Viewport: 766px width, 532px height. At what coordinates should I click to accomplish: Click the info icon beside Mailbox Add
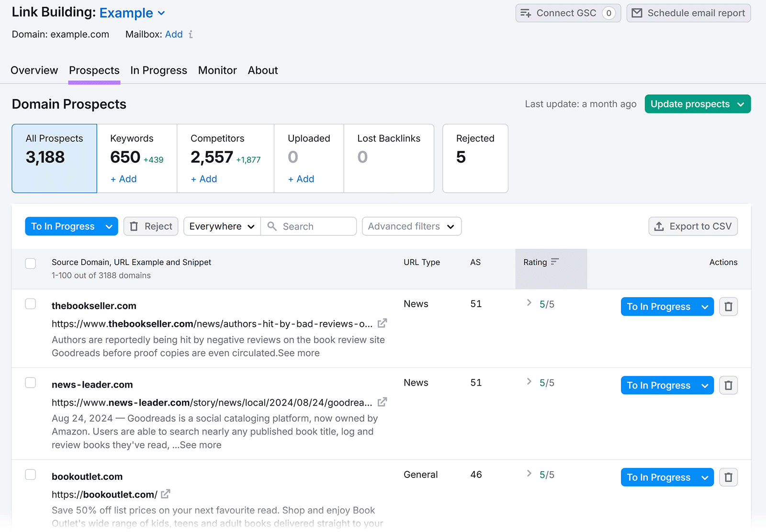coord(191,34)
